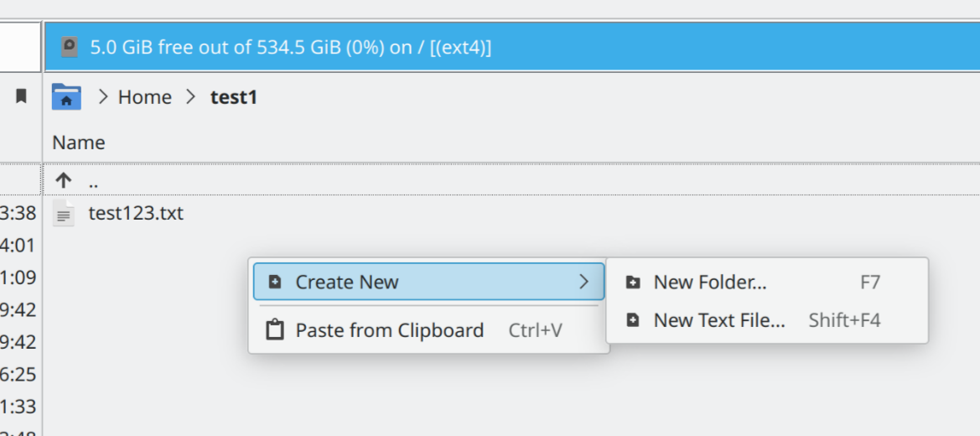The image size is (980, 436).
Task: Select the test123.txt file name
Action: [137, 213]
